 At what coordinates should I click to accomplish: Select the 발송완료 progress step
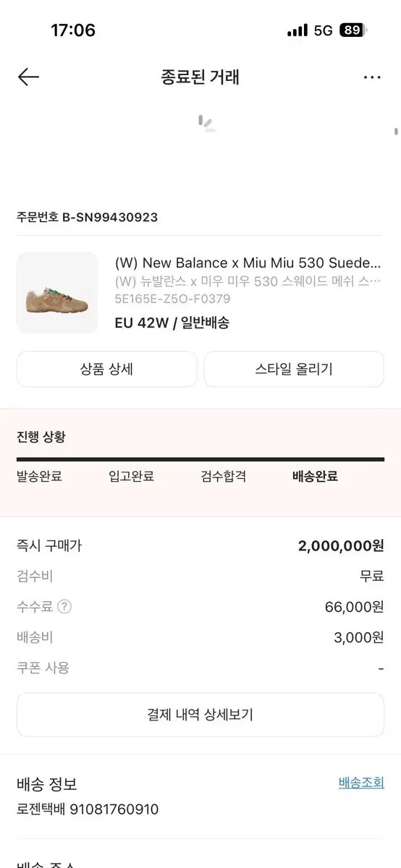coord(39,476)
